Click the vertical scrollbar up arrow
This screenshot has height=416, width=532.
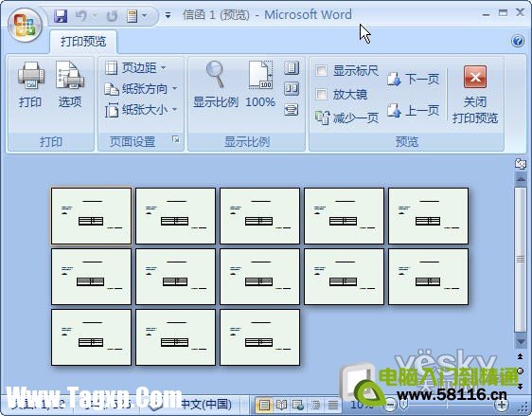pos(521,179)
